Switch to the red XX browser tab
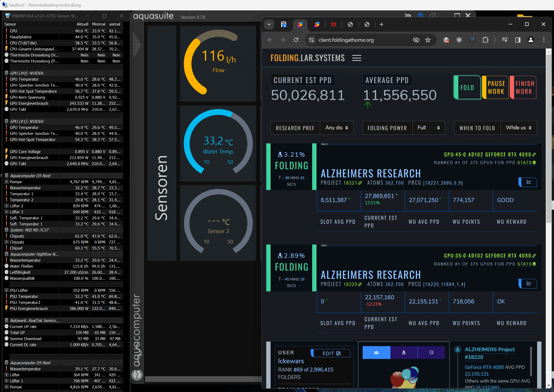Image resolution: width=554 pixels, height=392 pixels. (x=334, y=24)
